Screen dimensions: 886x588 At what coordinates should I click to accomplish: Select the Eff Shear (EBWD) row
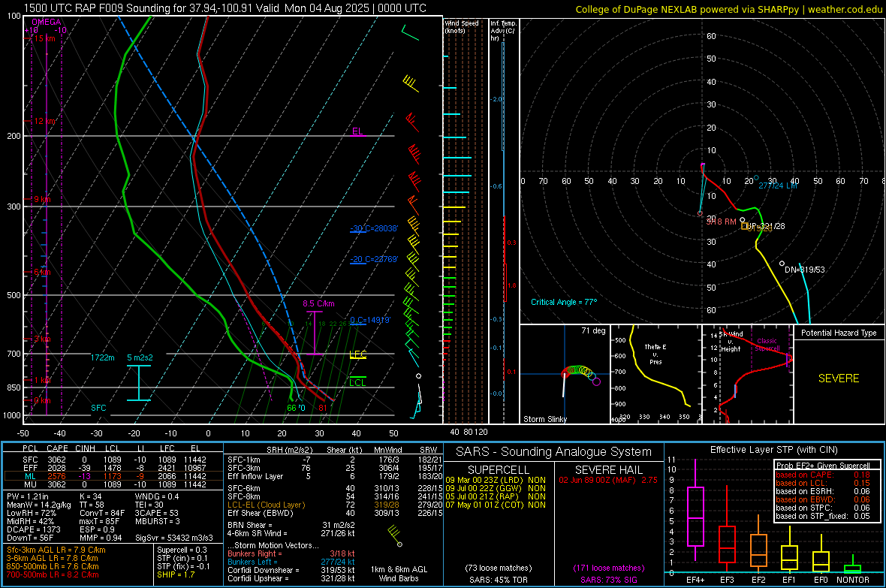335,513
